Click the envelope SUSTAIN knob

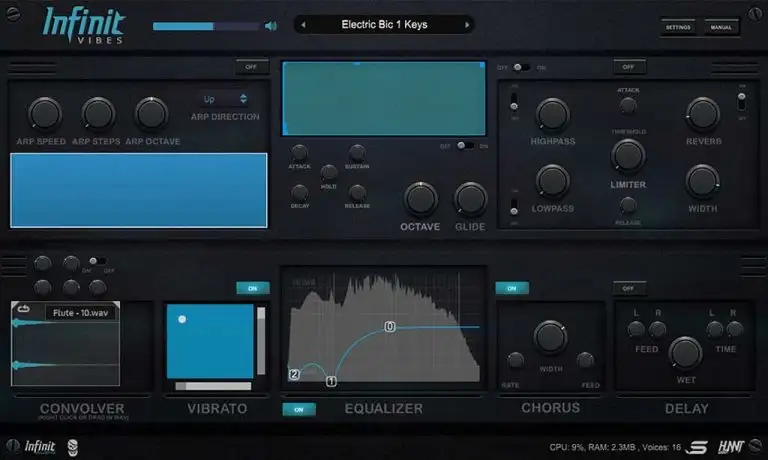(x=357, y=153)
